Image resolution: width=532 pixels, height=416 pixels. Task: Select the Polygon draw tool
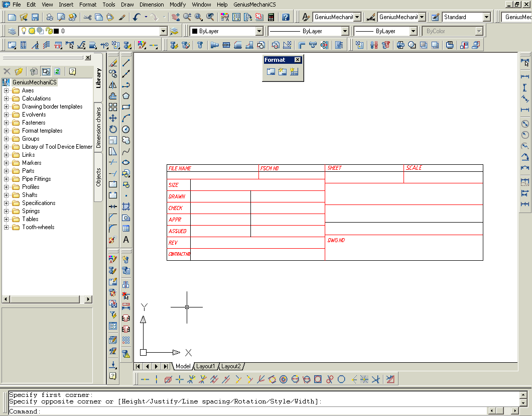[x=126, y=96]
